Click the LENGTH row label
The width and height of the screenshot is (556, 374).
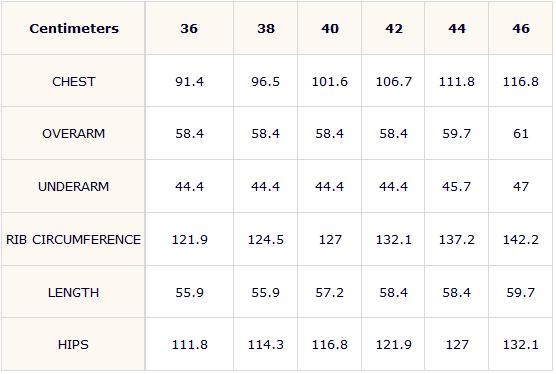pos(74,292)
